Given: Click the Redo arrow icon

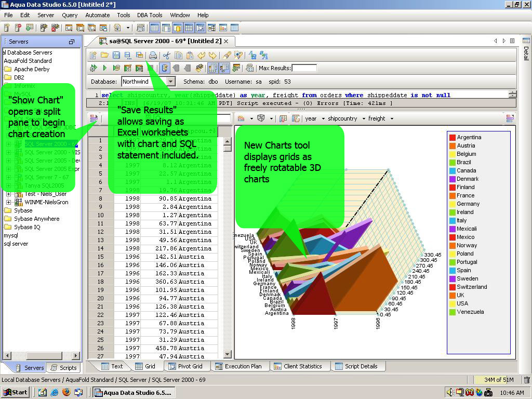Looking at the screenshot, I should point(212,55).
